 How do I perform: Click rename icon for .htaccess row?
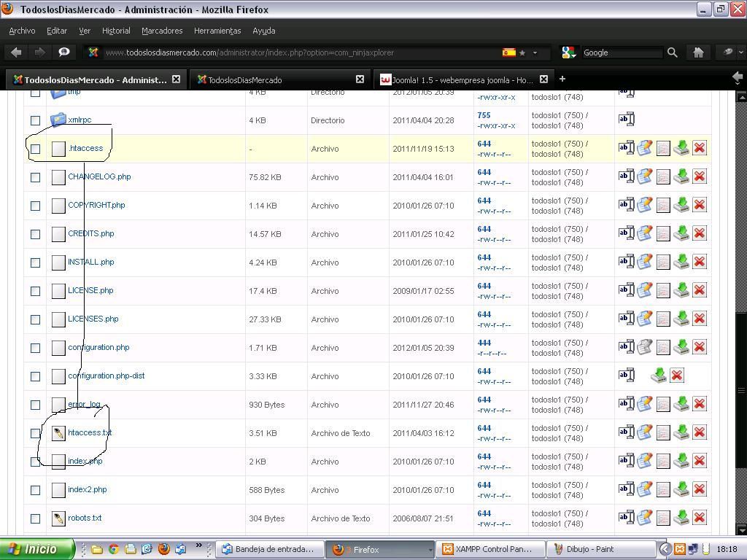(626, 148)
